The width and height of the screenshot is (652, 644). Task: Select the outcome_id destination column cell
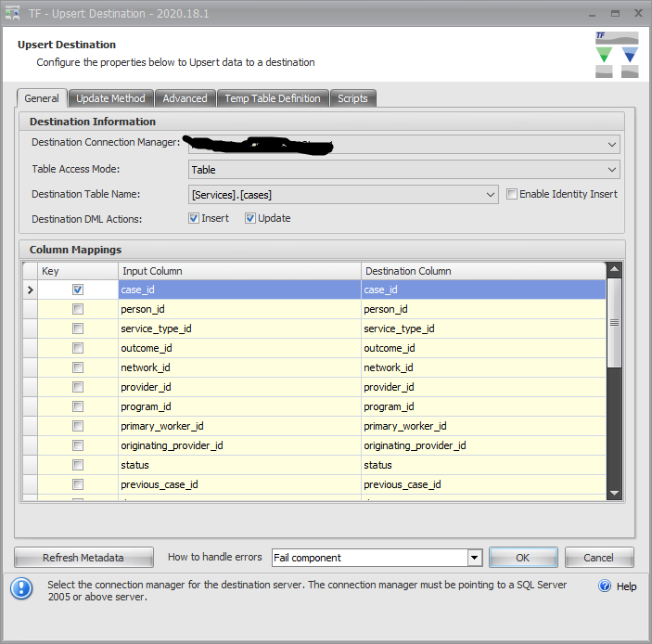coord(483,348)
